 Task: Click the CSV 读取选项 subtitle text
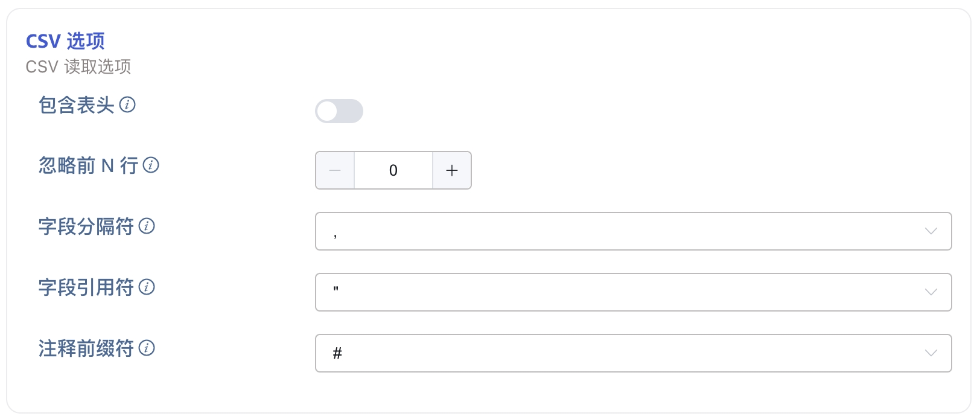click(78, 66)
